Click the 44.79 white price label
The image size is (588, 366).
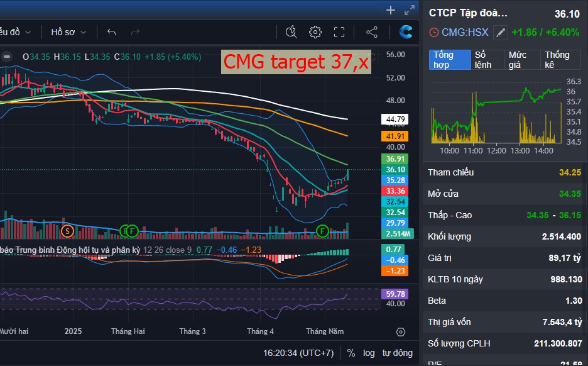point(395,119)
